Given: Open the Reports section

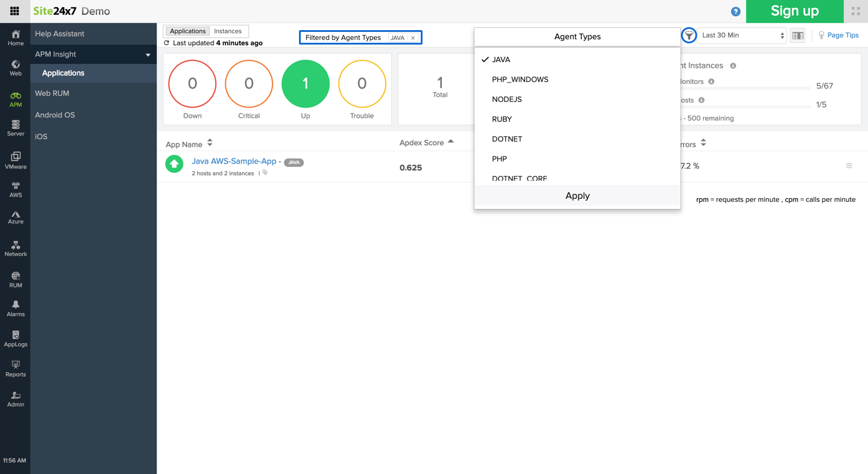Looking at the screenshot, I should (16, 369).
